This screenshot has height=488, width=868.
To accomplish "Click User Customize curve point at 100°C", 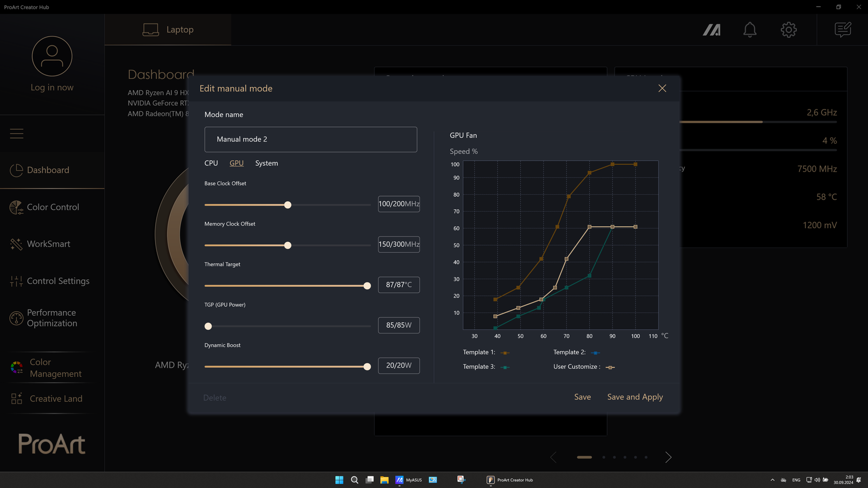I will 636,227.
